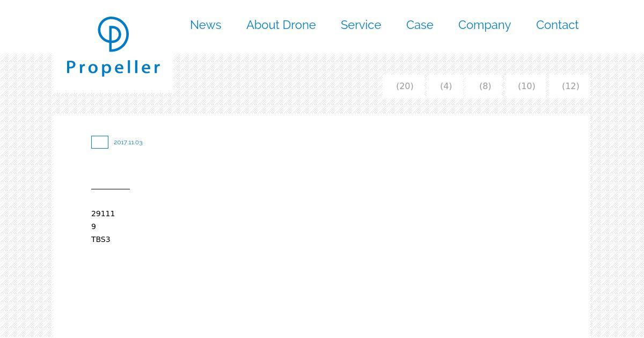The width and height of the screenshot is (644, 338).
Task: Select the category tab with (4)
Action: click(x=445, y=86)
